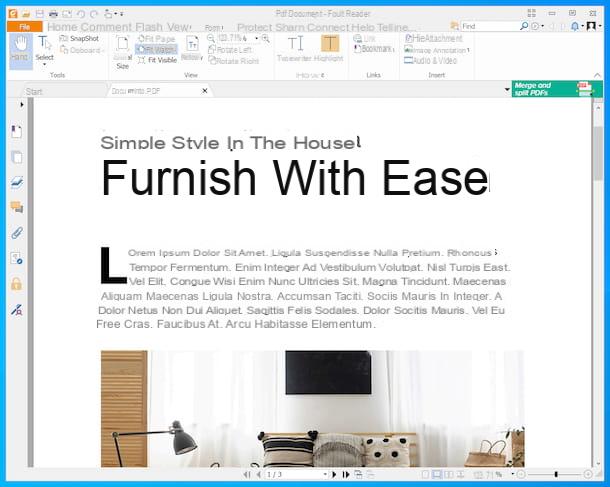Screen dimensions: 610x487
Task: Go to the next page
Action: [334, 475]
